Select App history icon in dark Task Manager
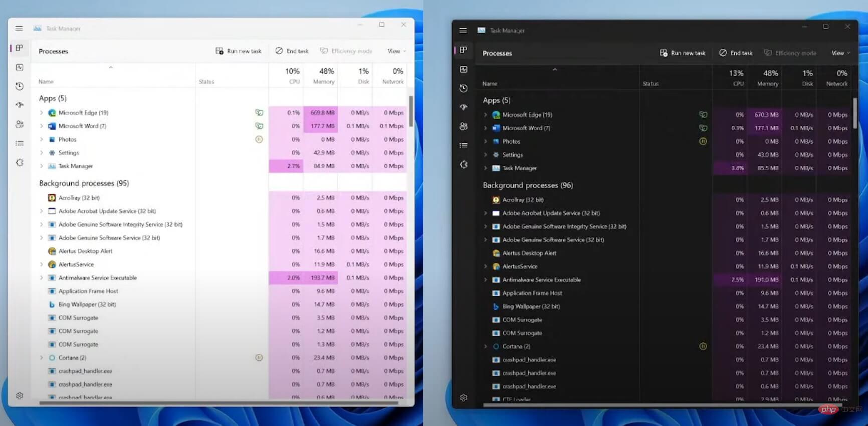This screenshot has width=868, height=426. tap(463, 88)
